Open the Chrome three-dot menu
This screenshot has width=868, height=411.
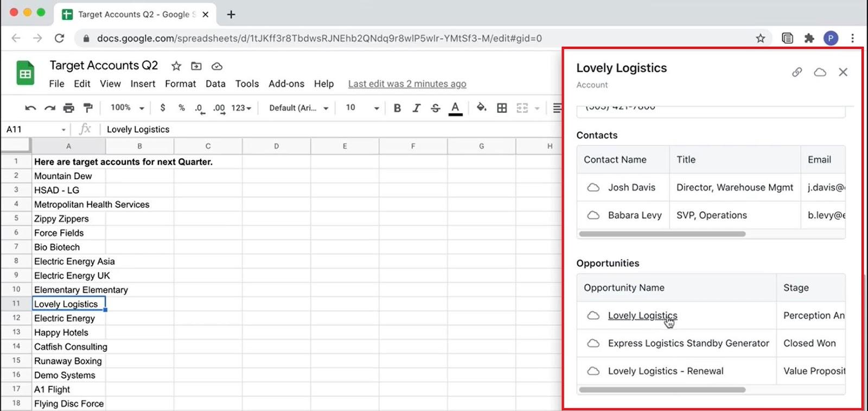(x=852, y=38)
